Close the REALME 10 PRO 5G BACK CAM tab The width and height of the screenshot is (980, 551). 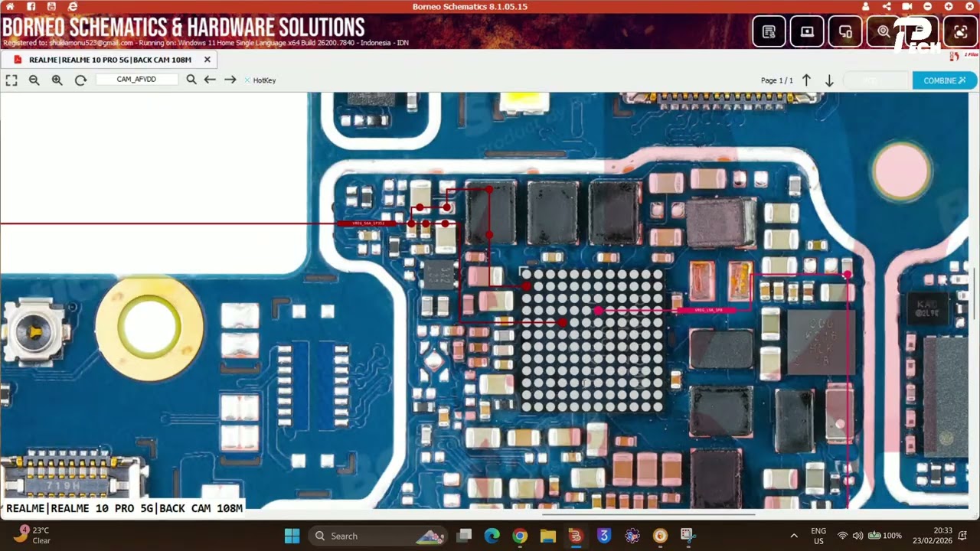207,60
